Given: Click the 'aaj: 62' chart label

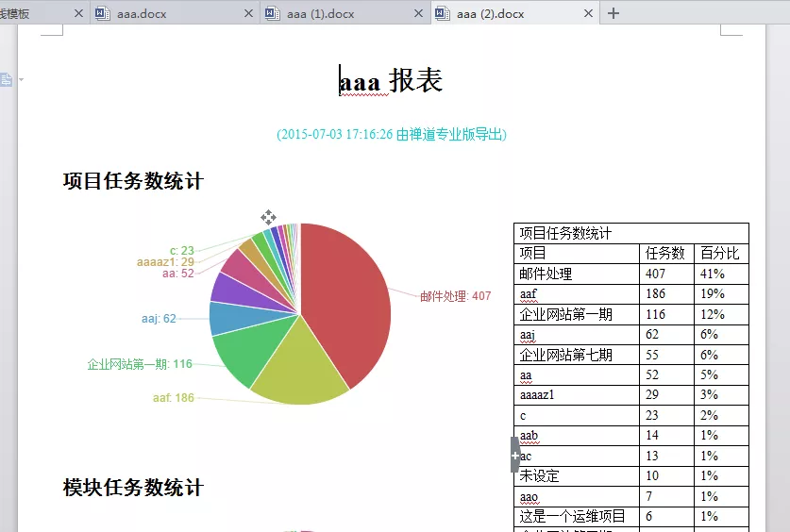Looking at the screenshot, I should [159, 319].
